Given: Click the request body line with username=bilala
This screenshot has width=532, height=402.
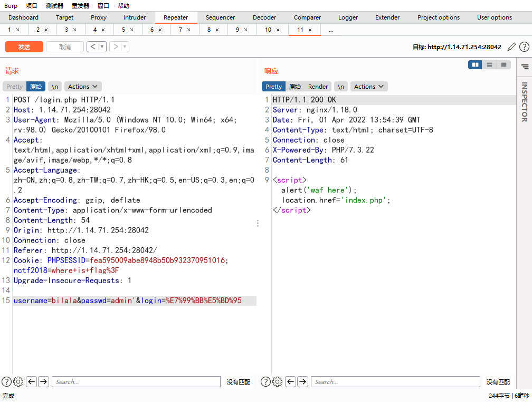Looking at the screenshot, I should click(x=135, y=301).
